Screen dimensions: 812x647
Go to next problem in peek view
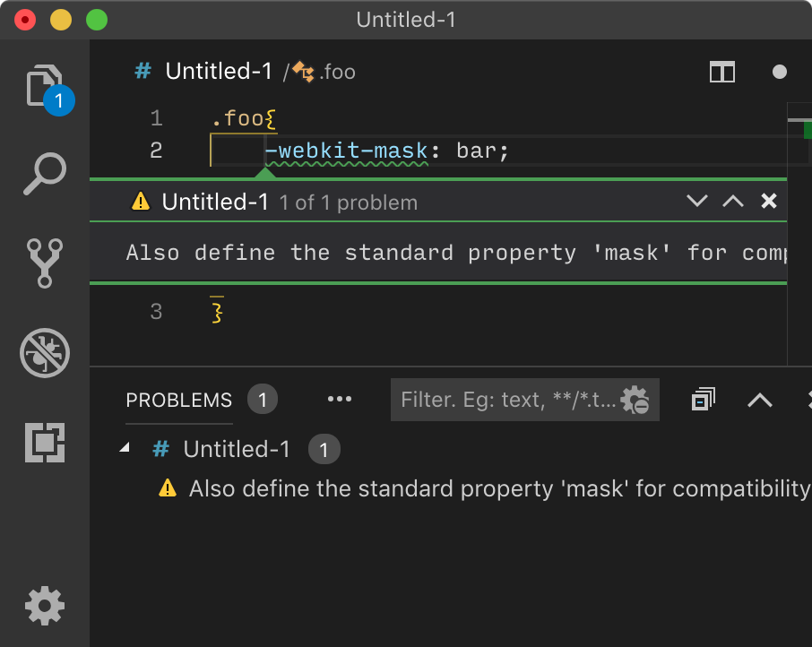coord(697,201)
